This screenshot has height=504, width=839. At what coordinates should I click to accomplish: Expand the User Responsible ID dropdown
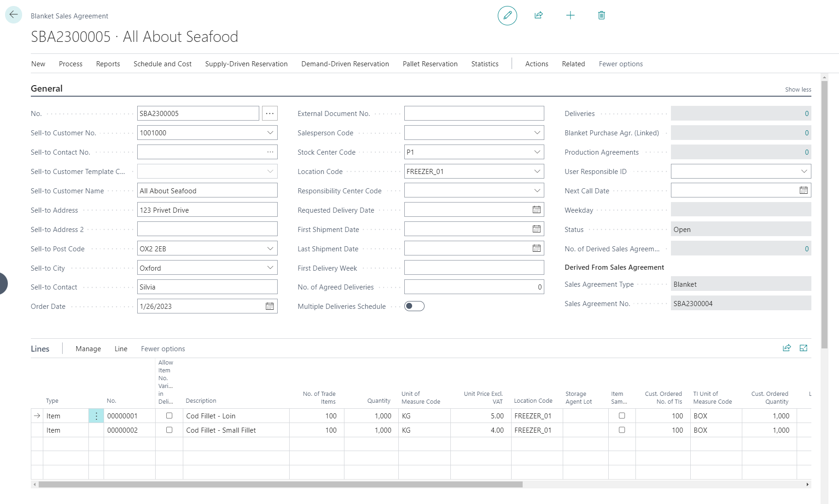804,172
